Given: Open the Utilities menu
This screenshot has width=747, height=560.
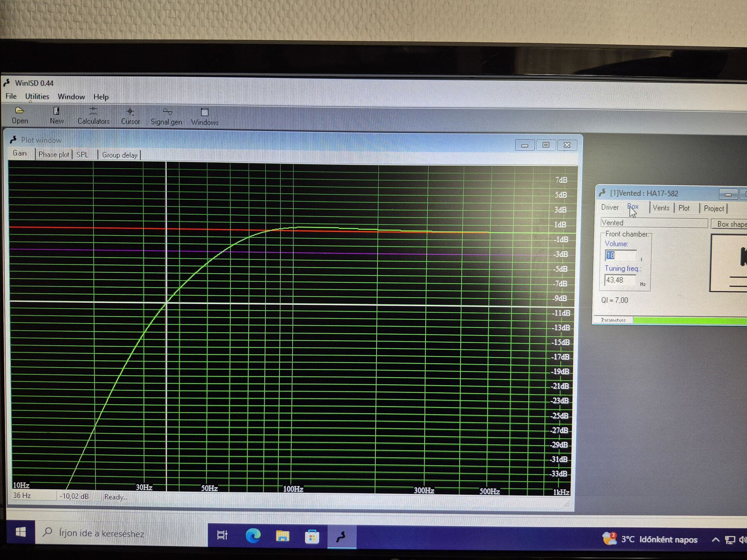Looking at the screenshot, I should pyautogui.click(x=37, y=97).
